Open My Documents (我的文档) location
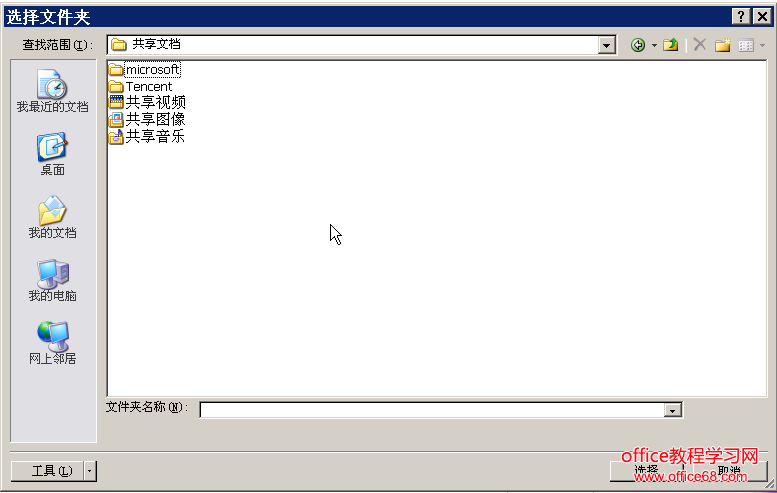 53,217
